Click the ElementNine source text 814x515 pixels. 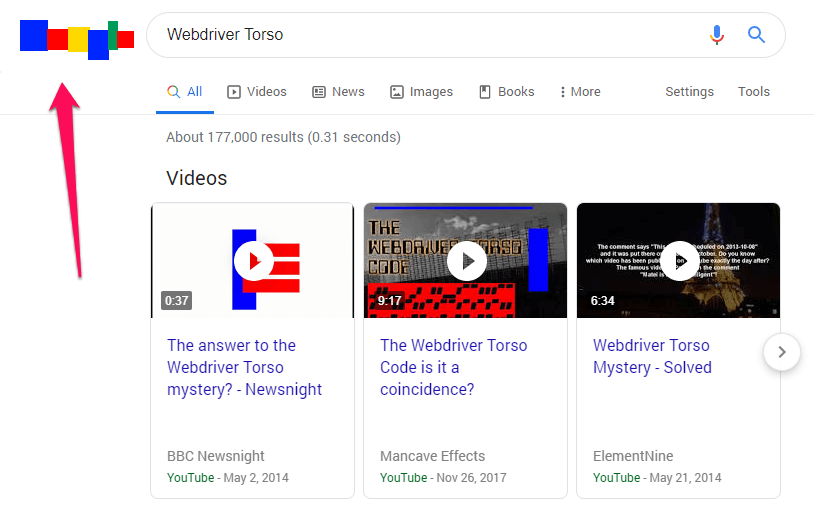click(x=633, y=456)
